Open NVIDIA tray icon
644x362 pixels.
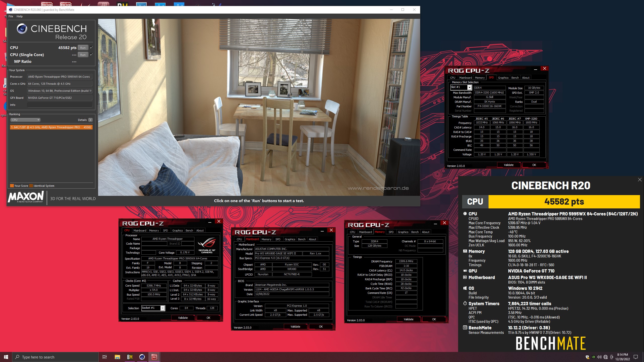593,357
